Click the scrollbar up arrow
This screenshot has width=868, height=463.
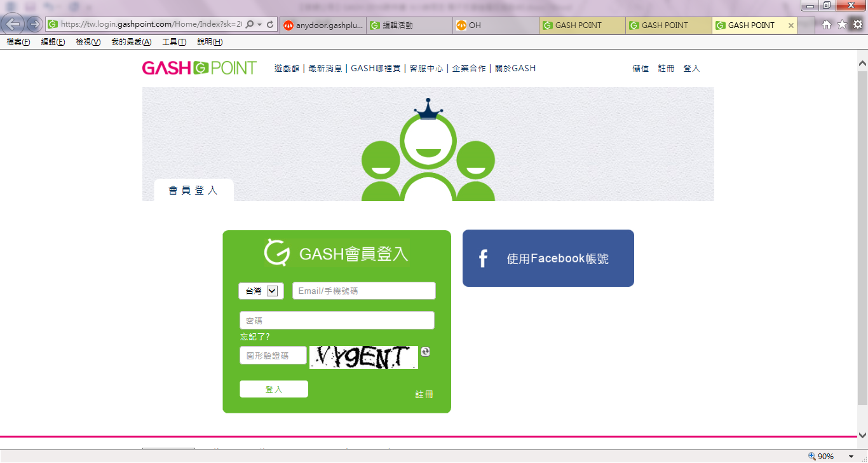(x=862, y=64)
